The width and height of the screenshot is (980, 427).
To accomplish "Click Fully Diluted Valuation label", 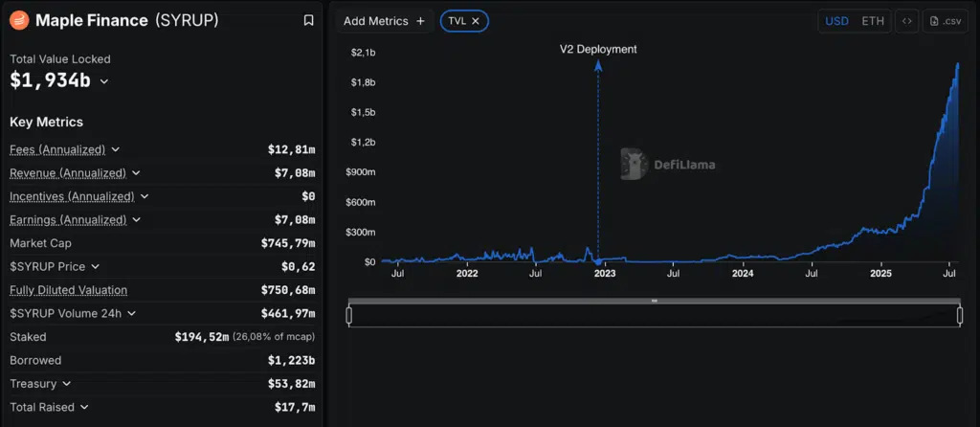I will (x=68, y=290).
